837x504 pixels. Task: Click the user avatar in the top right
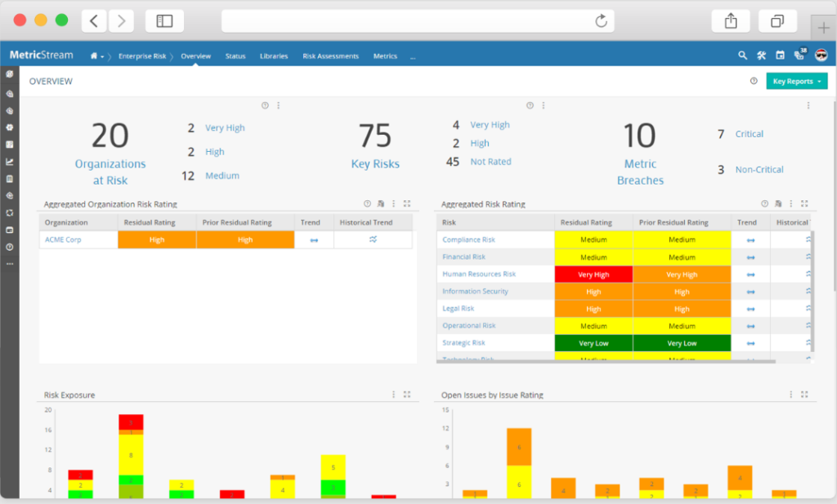819,55
